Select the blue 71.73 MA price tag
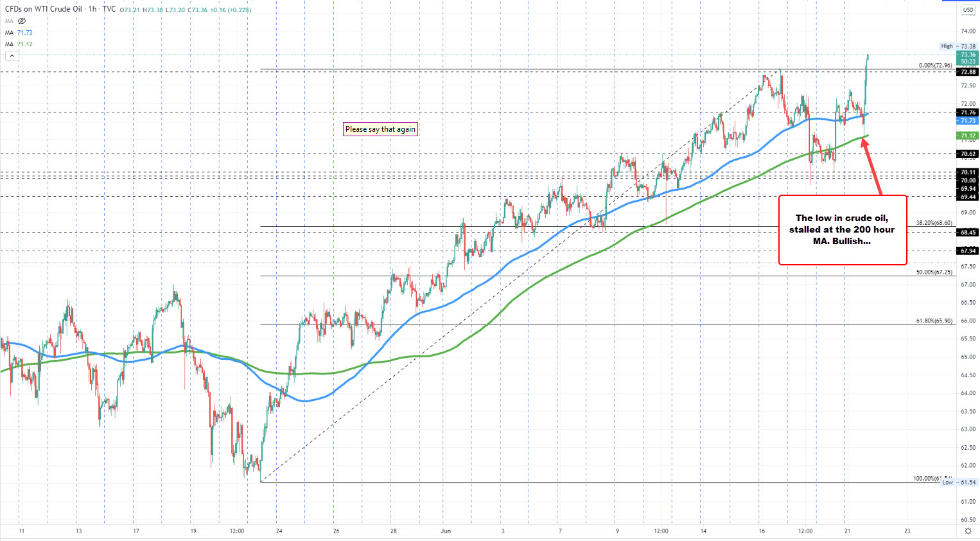 coord(968,121)
